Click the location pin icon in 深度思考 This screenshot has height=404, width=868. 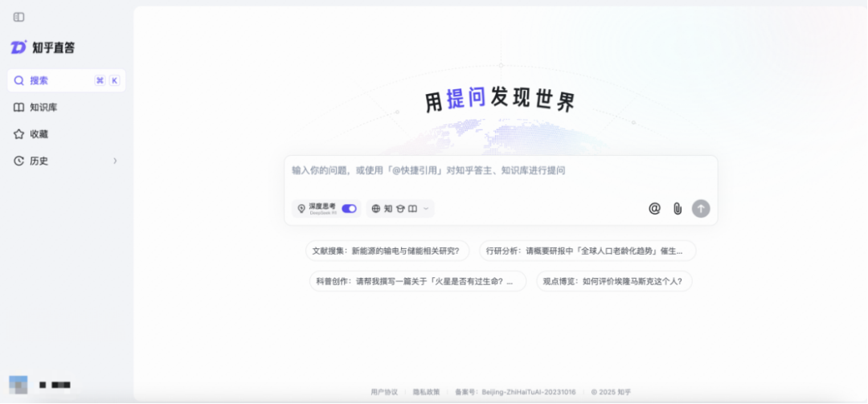(x=301, y=209)
